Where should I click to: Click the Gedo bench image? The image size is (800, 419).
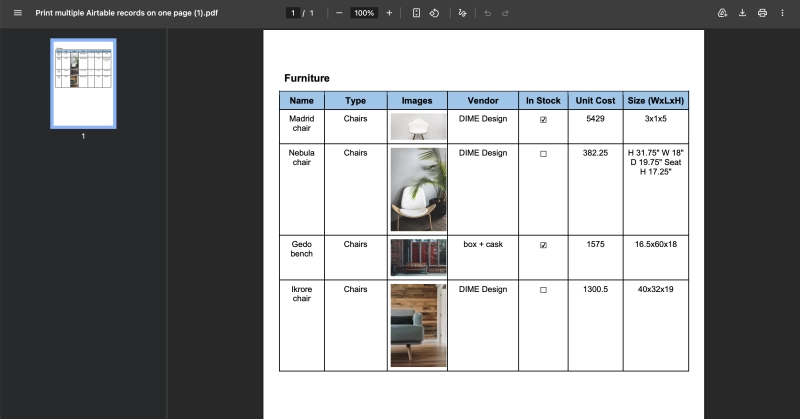[x=418, y=257]
